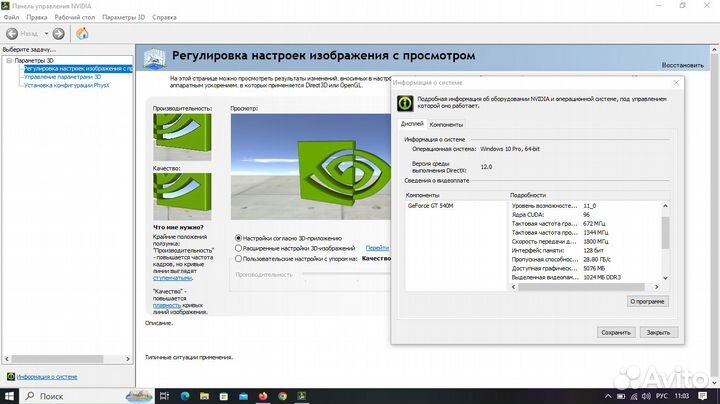The width and height of the screenshot is (720, 404).
Task: Open Microsoft Edge from taskbar
Action: tap(185, 396)
